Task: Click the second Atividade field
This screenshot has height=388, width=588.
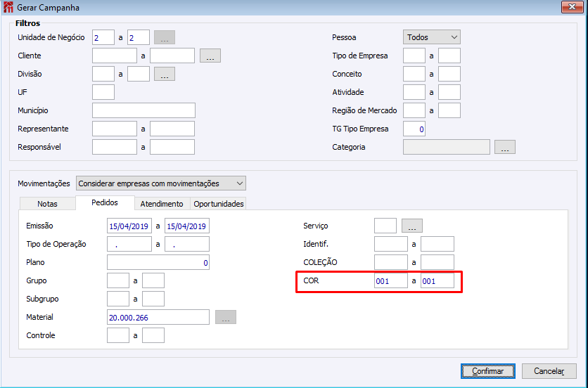Action: (449, 92)
